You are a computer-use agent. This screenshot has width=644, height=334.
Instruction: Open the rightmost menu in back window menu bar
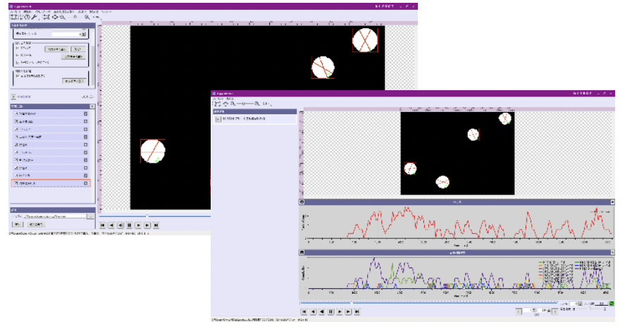click(106, 12)
